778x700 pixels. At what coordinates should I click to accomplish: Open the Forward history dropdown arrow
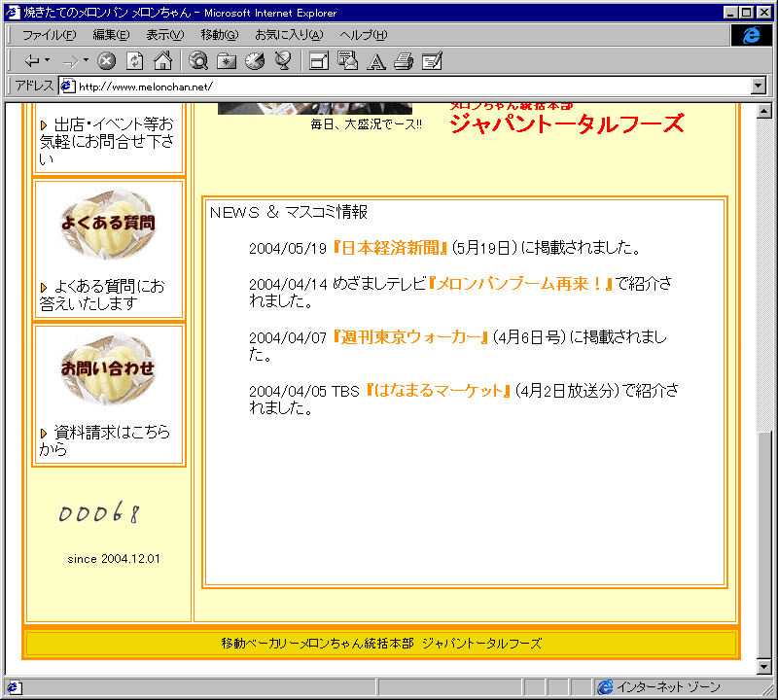[87, 60]
